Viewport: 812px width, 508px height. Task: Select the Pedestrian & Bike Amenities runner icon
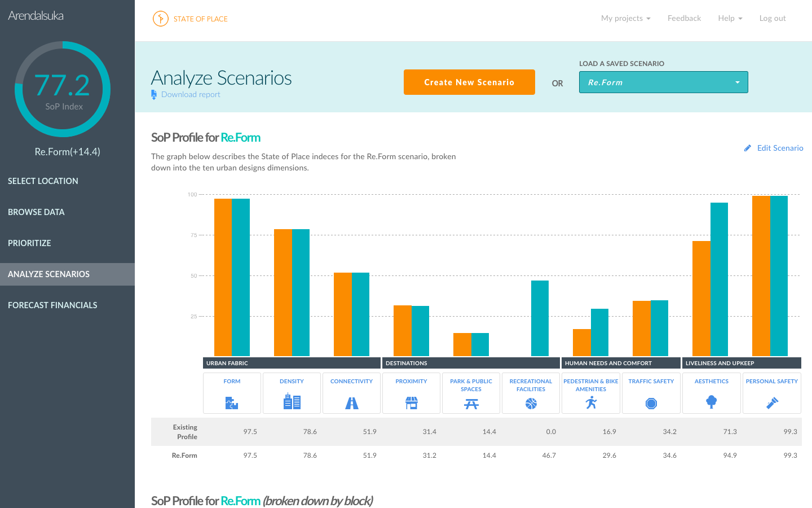tap(591, 402)
